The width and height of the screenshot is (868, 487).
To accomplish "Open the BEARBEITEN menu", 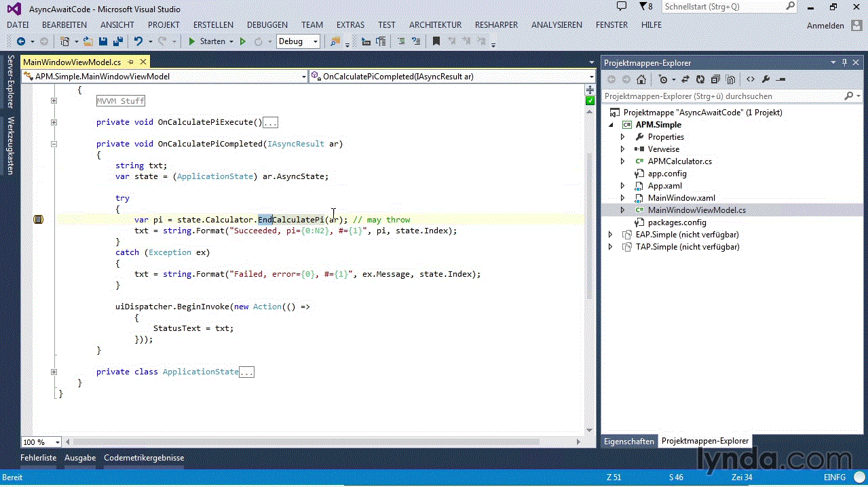I will [x=64, y=24].
